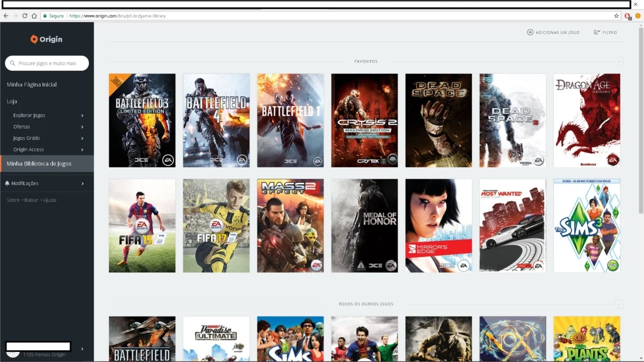Click the page vertical scrollbar
The image size is (644, 362).
coord(641,119)
